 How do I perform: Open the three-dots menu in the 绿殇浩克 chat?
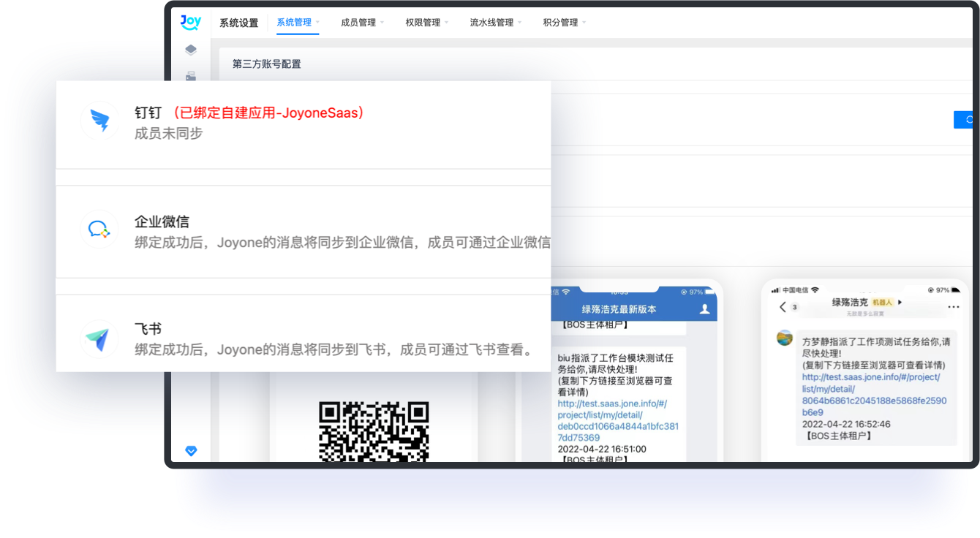[953, 307]
